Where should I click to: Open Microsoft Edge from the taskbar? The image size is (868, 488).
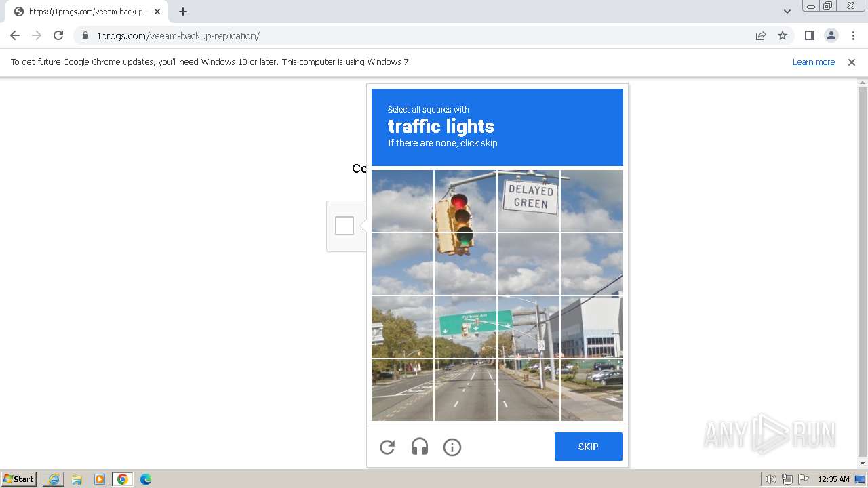(x=146, y=479)
